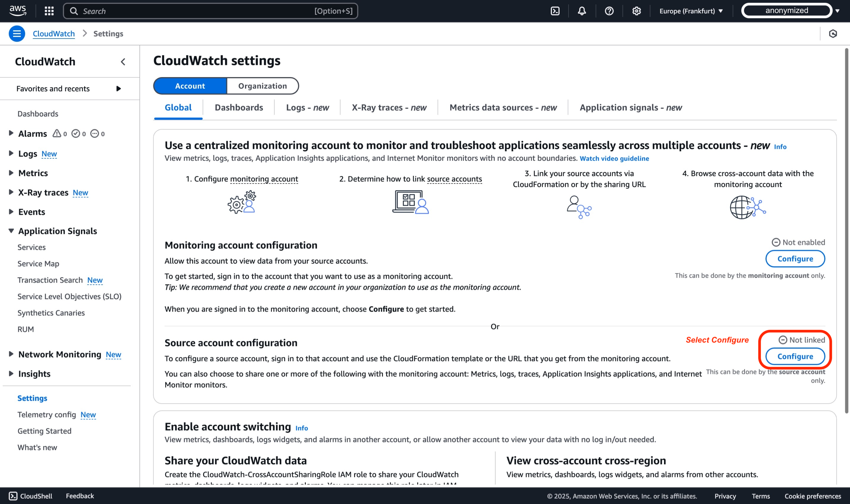This screenshot has height=504, width=850.
Task: Open Services under Application Signals
Action: coord(32,247)
